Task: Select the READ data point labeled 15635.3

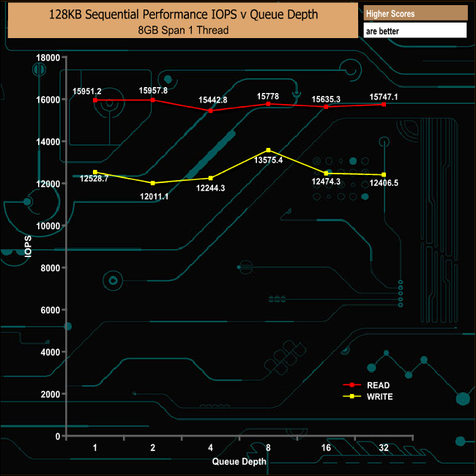Action: [326, 107]
